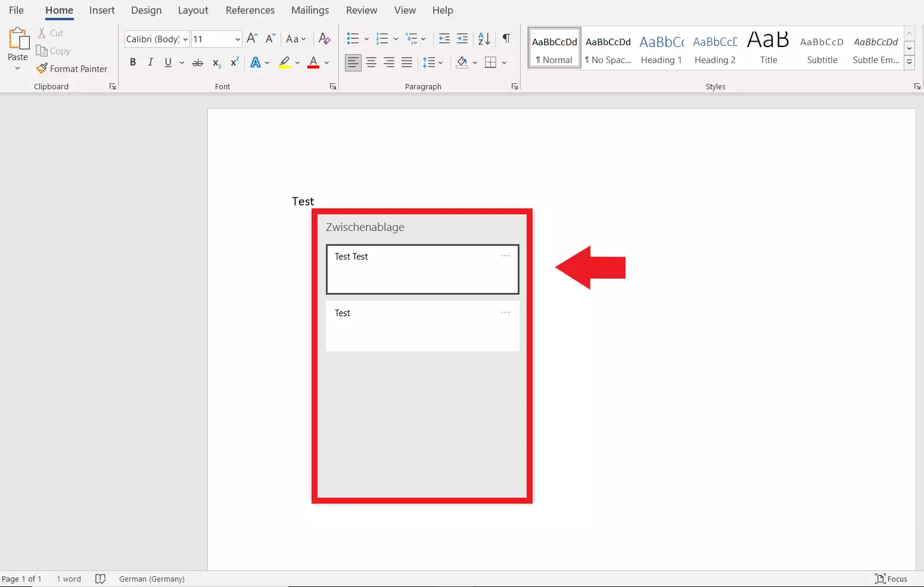
Task: Apply italic formatting
Action: (x=150, y=62)
